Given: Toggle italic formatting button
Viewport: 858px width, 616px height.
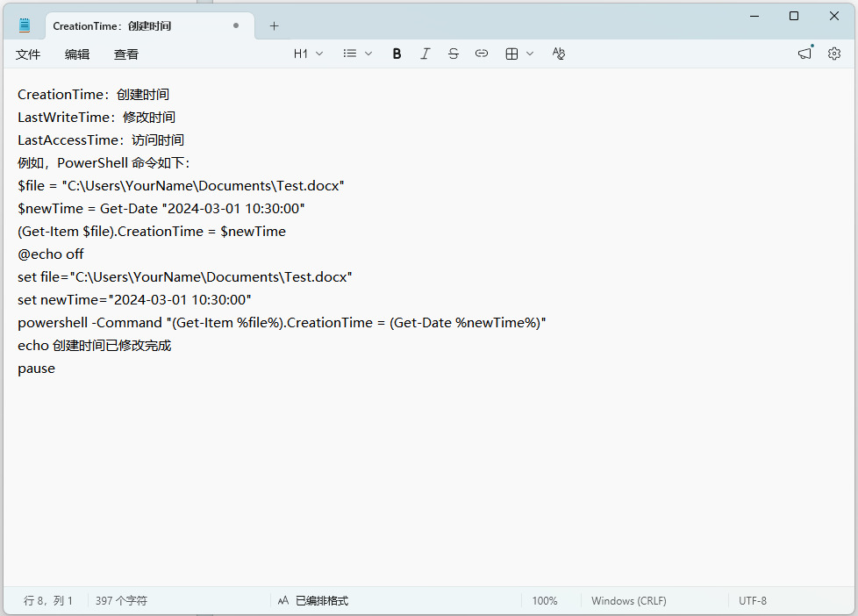Looking at the screenshot, I should coord(425,54).
